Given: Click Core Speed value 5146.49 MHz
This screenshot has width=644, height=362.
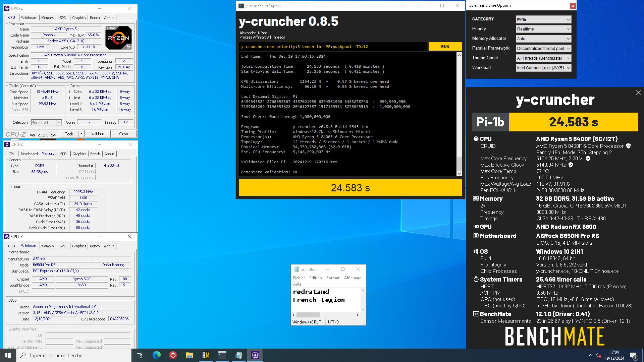Looking at the screenshot, I should [x=47, y=92].
